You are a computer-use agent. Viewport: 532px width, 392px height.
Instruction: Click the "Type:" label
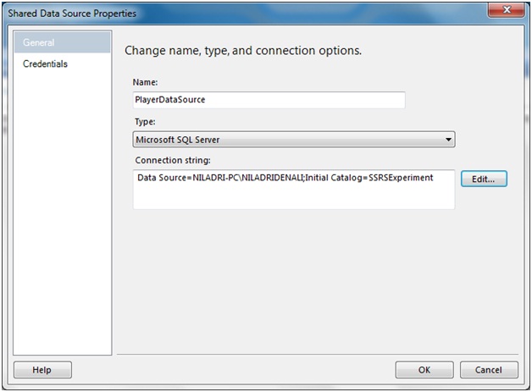pos(145,122)
